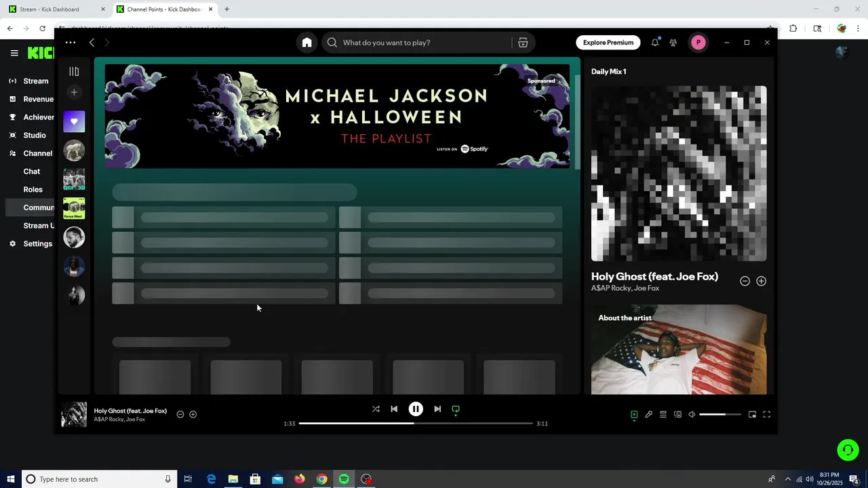Toggle the repeat button
This screenshot has height=488, width=868.
(x=456, y=409)
